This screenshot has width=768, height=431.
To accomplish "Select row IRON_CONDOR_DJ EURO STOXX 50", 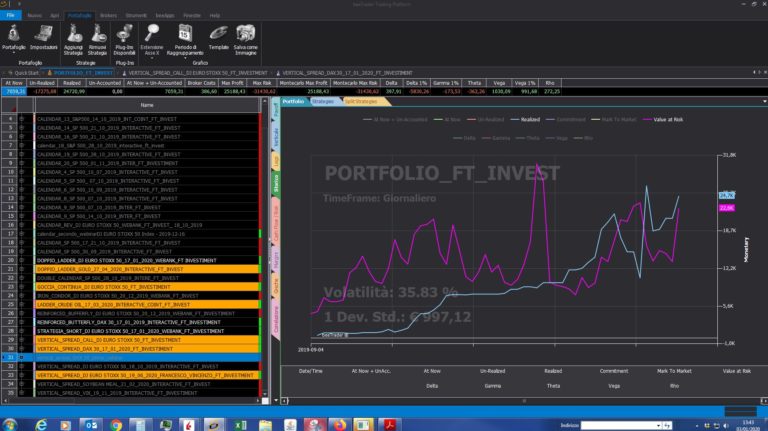I will (147, 296).
